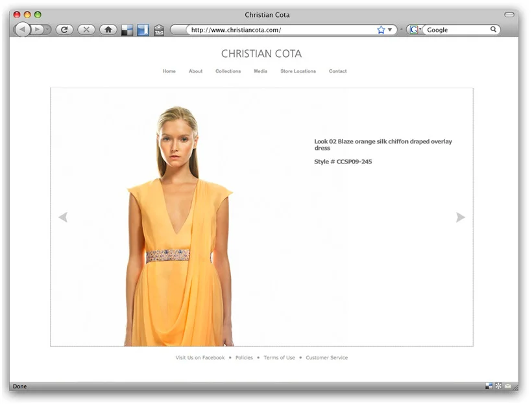Open the Contact page link
Viewport: 532px width, 404px height.
337,71
